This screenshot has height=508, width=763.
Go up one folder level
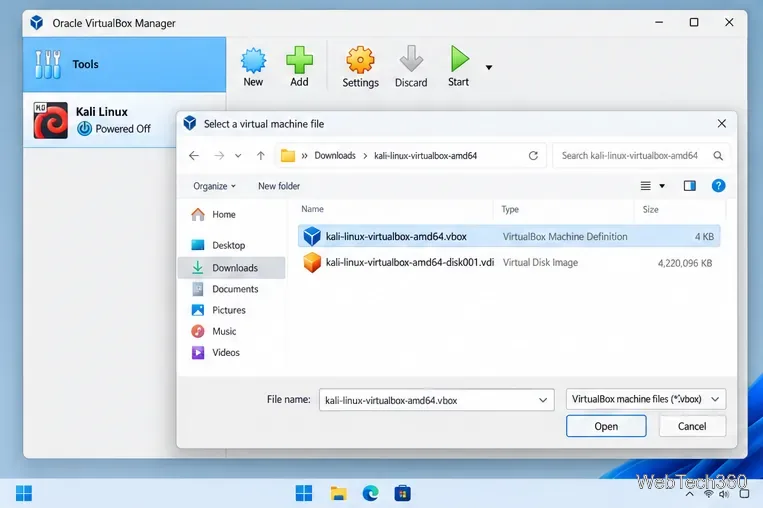click(x=261, y=156)
